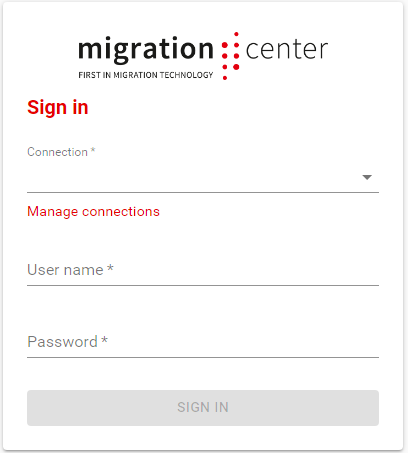
Task: Click the underline beneath the Connection selector
Action: [x=203, y=192]
